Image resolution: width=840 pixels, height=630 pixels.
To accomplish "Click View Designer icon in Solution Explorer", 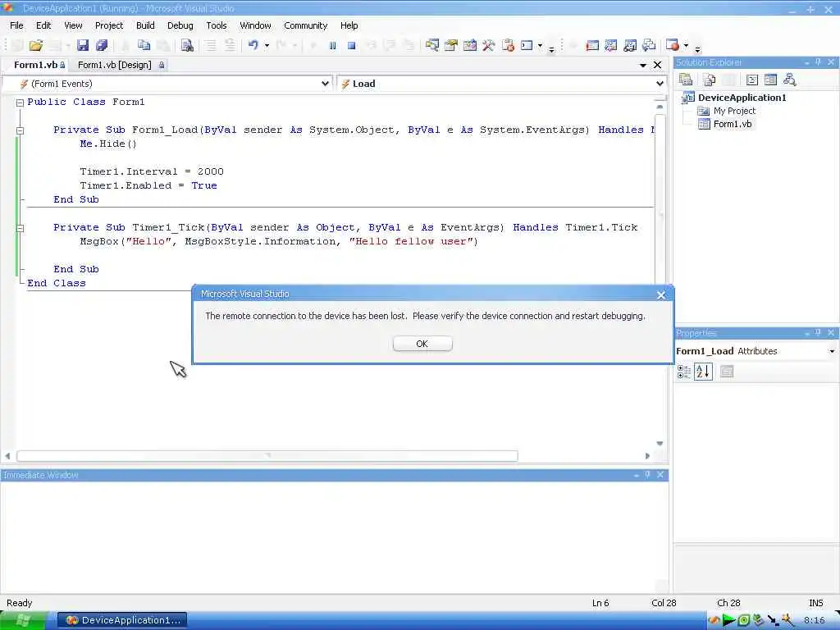I will point(770,80).
